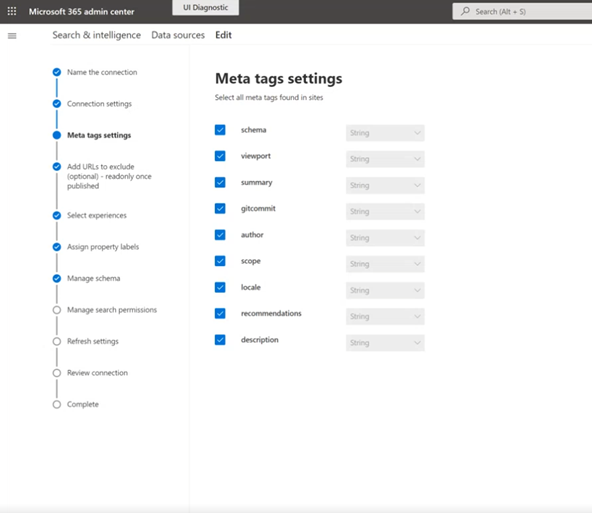The height and width of the screenshot is (513, 592).
Task: Toggle the hamburger navigation menu
Action: pos(12,36)
